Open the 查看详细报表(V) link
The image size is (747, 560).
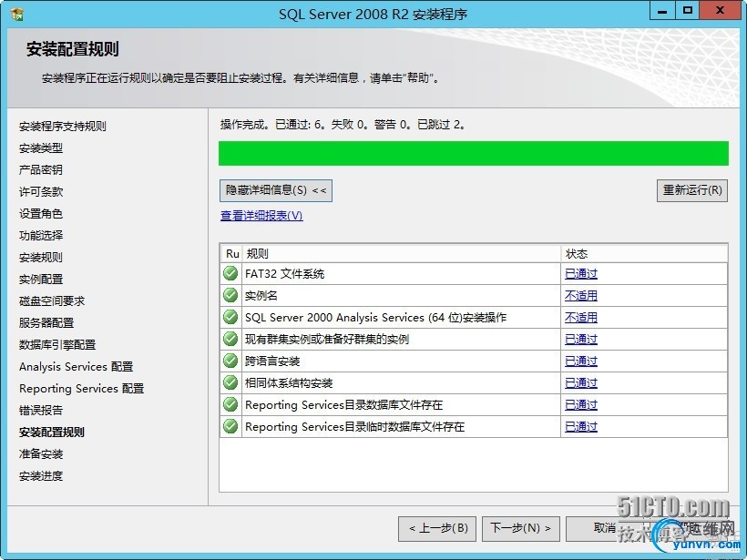pyautogui.click(x=261, y=216)
